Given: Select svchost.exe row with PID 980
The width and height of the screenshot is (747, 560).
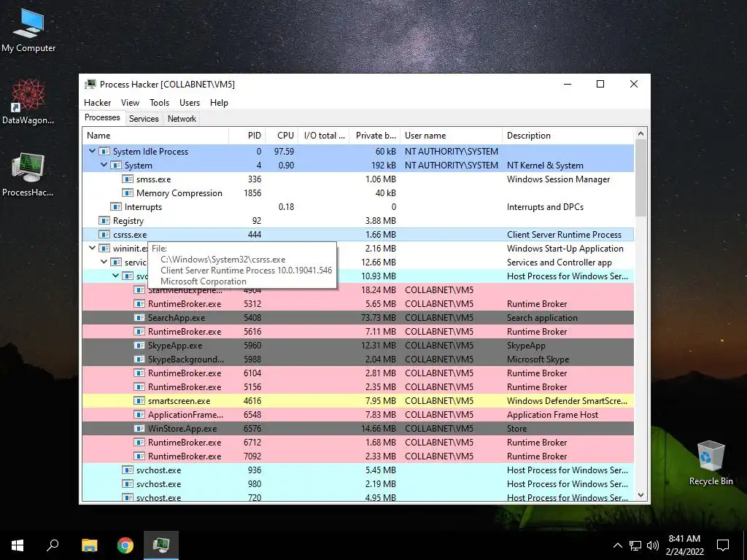Looking at the screenshot, I should [x=357, y=484].
